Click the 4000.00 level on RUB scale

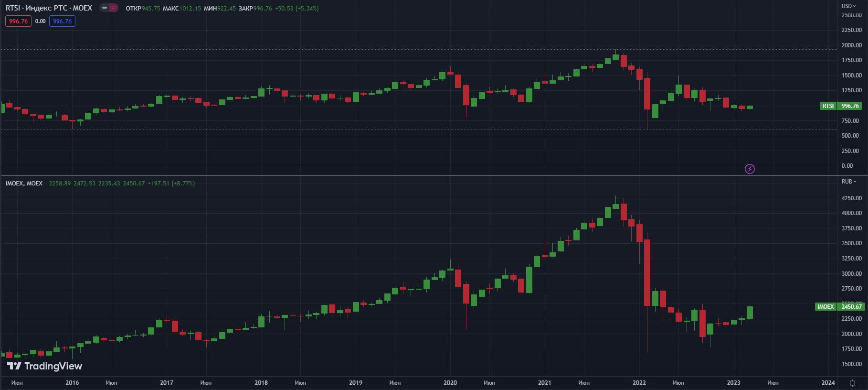[852, 213]
